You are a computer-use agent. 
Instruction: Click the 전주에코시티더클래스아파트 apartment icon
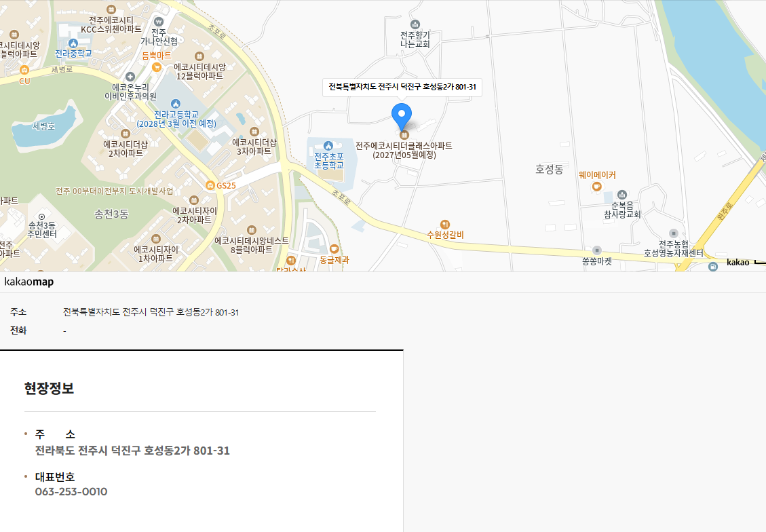pyautogui.click(x=404, y=135)
